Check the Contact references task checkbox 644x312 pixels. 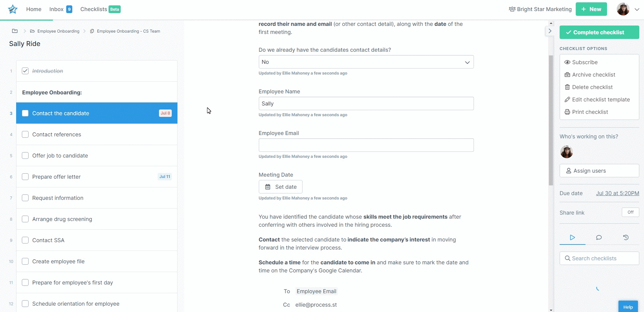25,134
